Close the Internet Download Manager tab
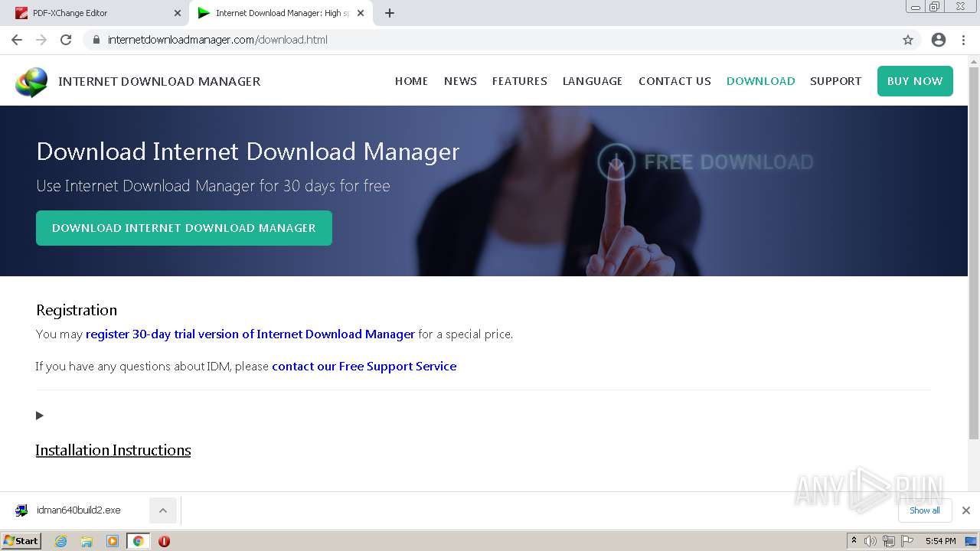The height and width of the screenshot is (551, 980). (x=361, y=13)
